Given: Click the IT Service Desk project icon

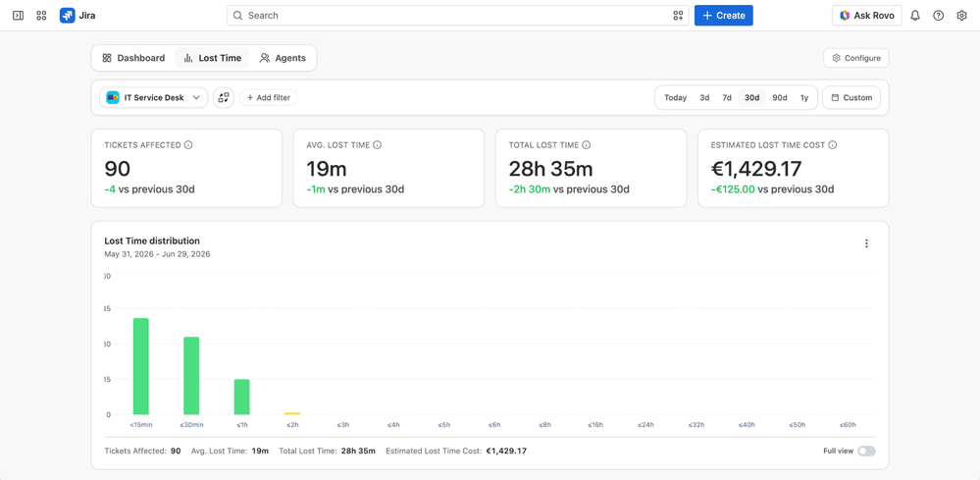Looking at the screenshot, I should point(113,97).
